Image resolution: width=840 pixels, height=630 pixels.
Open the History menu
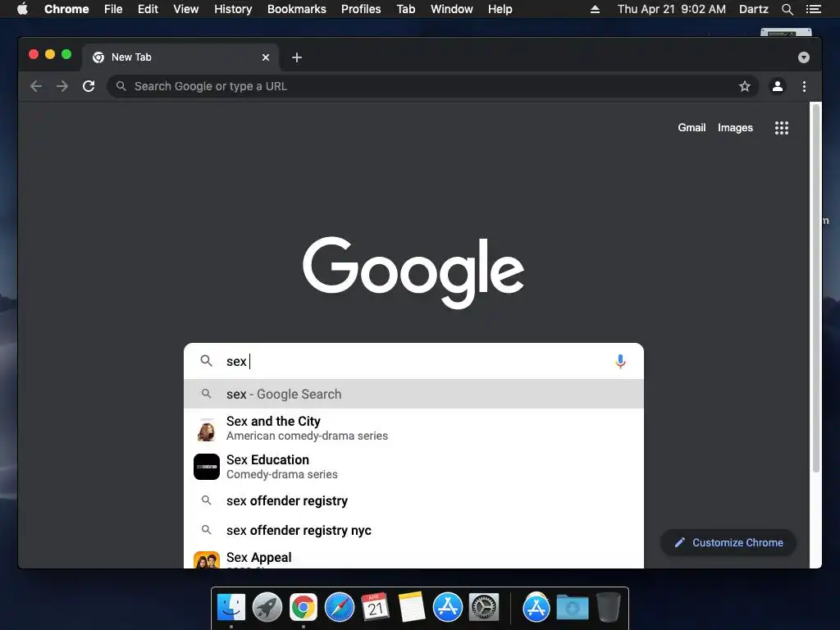click(x=233, y=9)
